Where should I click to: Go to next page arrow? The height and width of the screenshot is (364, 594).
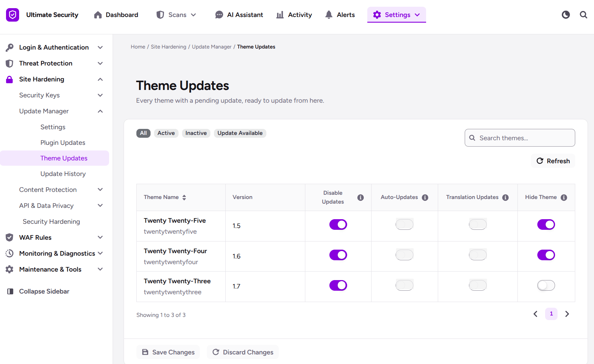point(567,314)
